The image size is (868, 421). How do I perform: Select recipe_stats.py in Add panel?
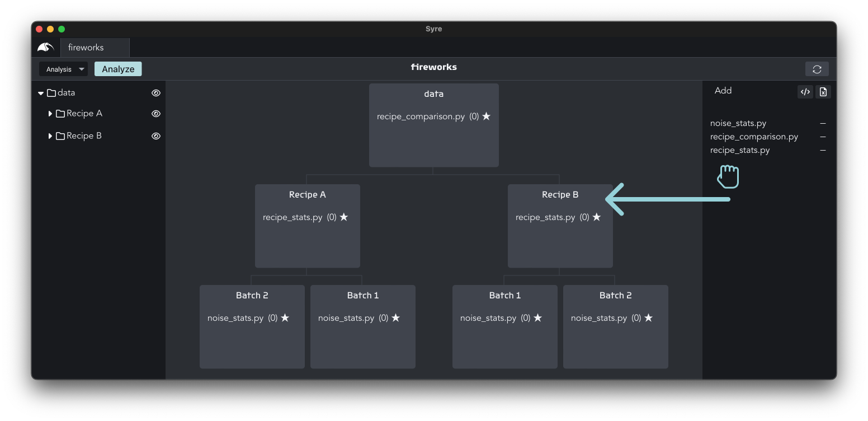click(x=740, y=150)
